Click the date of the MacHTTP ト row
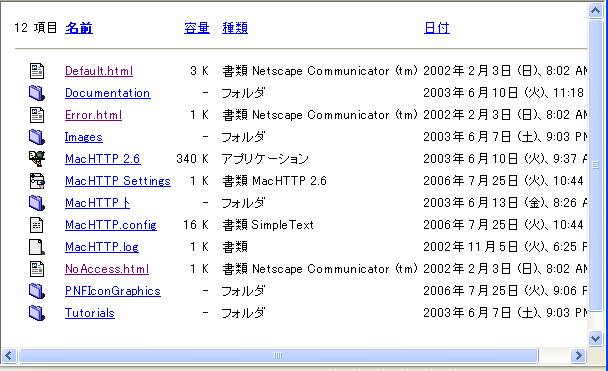Image resolution: width=608 pixels, height=371 pixels. [x=505, y=203]
